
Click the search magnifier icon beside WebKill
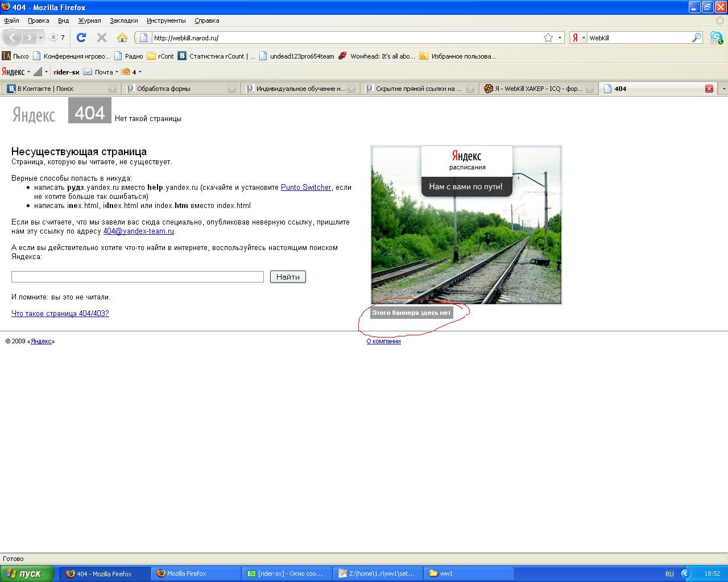tap(697, 38)
